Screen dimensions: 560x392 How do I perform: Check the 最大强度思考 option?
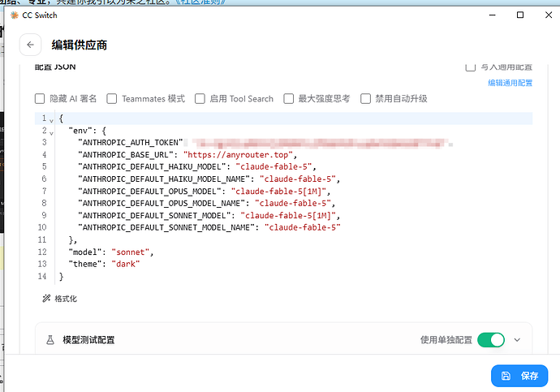(x=289, y=98)
